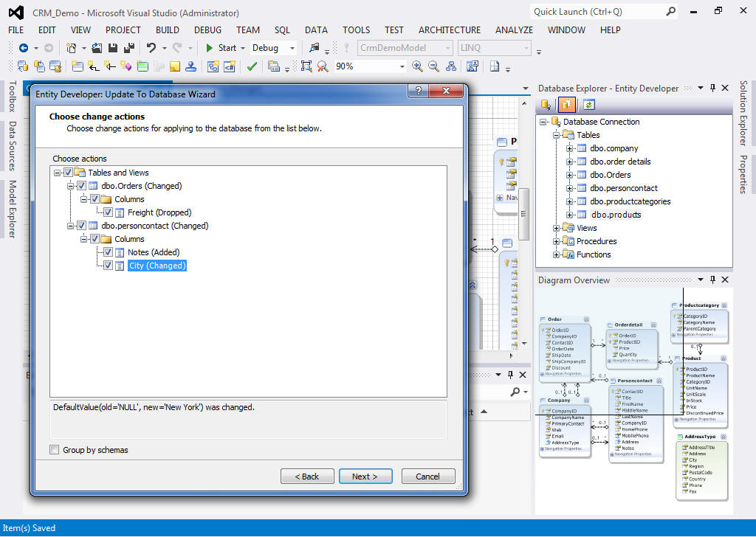Click the < Back button

coord(307,477)
